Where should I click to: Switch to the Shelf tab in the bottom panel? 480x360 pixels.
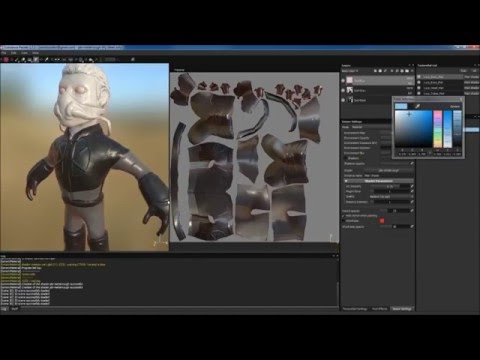coord(14,309)
